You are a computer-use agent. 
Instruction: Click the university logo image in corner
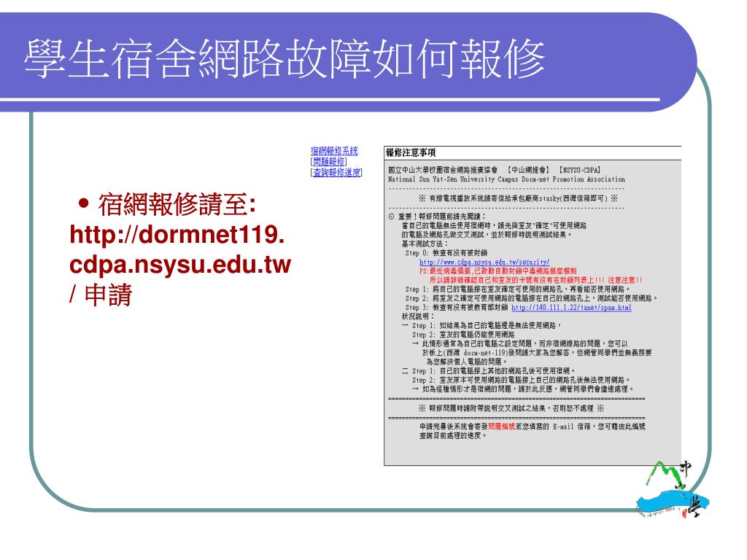pos(672,489)
